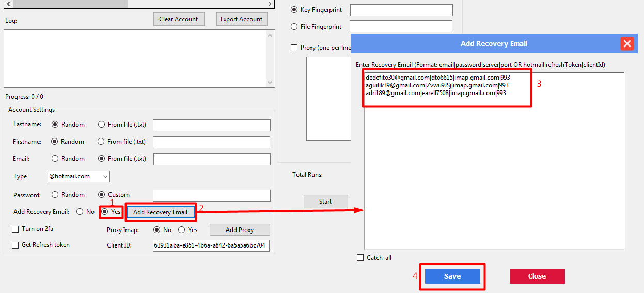Click the horizontal scrollbar right arrow

coord(270,4)
